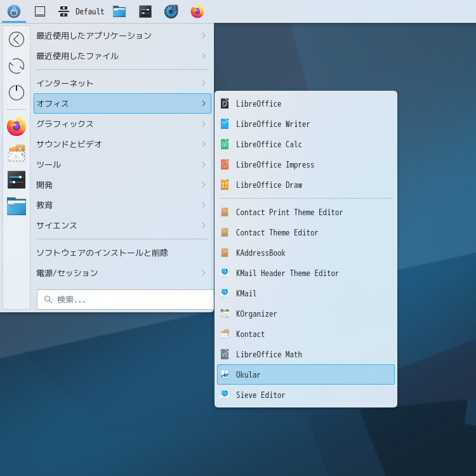Click the LibreOffice Start Center icon
Screen dimensions: 476x476
225,103
